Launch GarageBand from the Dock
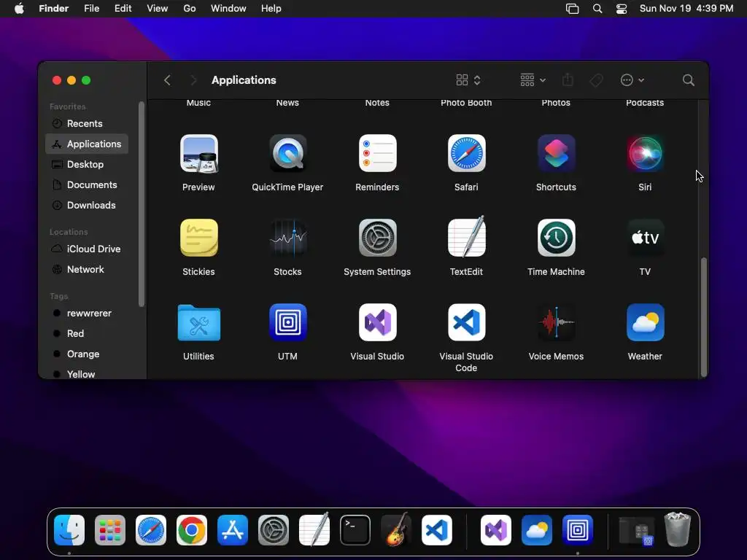This screenshot has height=560, width=747. coord(396,530)
